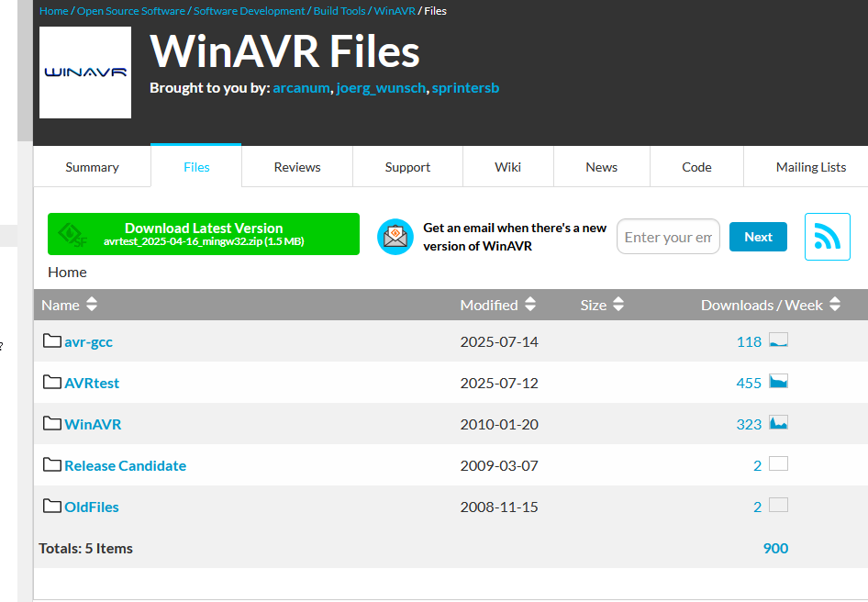868x602 pixels.
Task: Open avr-gcc download stats chart
Action: pos(778,340)
